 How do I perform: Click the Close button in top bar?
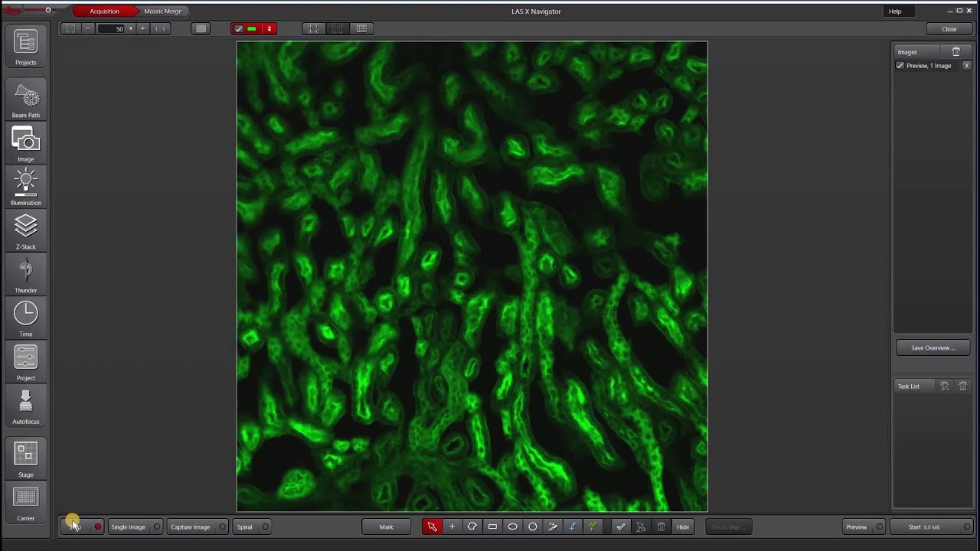[x=949, y=29]
